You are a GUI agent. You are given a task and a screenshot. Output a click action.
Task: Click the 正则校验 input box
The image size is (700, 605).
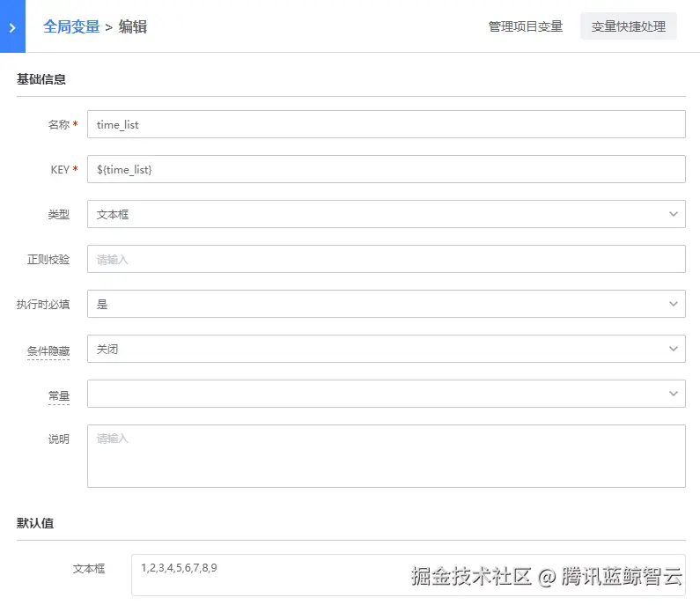(387, 259)
